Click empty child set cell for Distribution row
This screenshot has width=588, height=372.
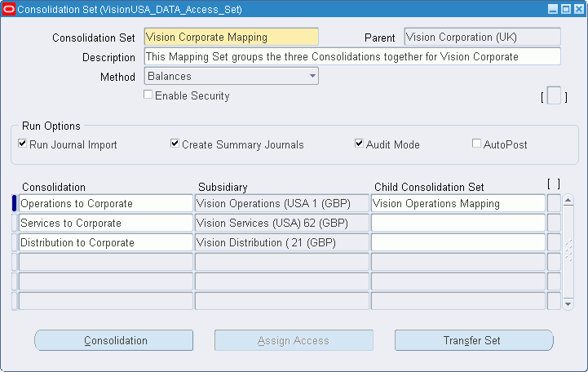[458, 242]
